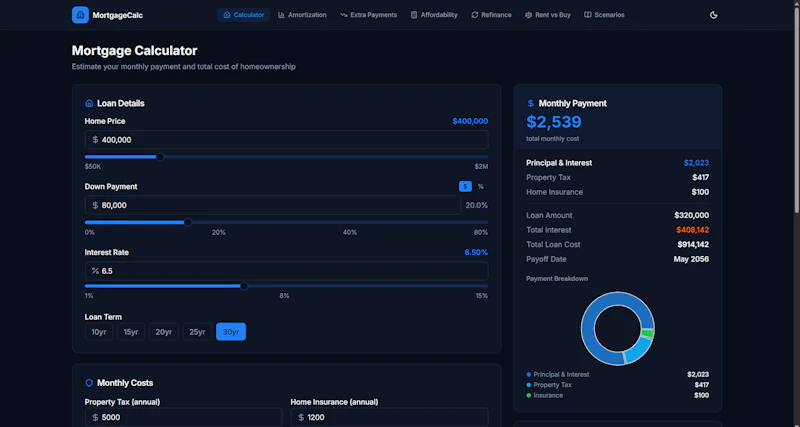Click the Property Tax annual input field
The height and width of the screenshot is (427, 800).
184,417
